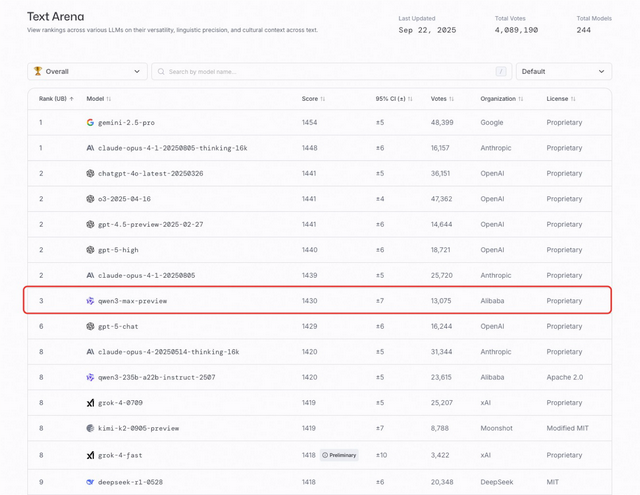Screen dimensions: 640x495
Task: Sort by Rank (UB) column header
Action: 56,99
